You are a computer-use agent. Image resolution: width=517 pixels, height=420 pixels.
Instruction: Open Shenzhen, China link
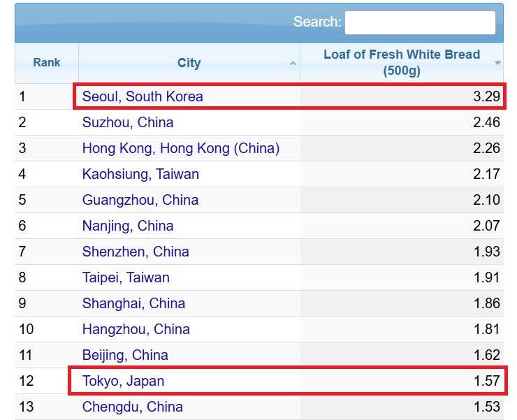(x=136, y=252)
